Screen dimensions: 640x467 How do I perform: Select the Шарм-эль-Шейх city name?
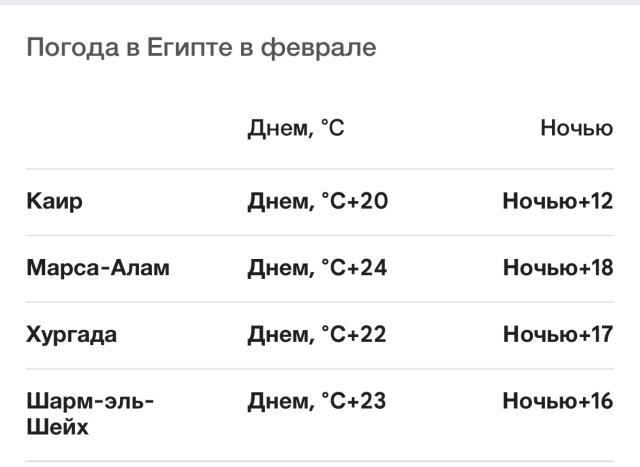click(x=90, y=414)
